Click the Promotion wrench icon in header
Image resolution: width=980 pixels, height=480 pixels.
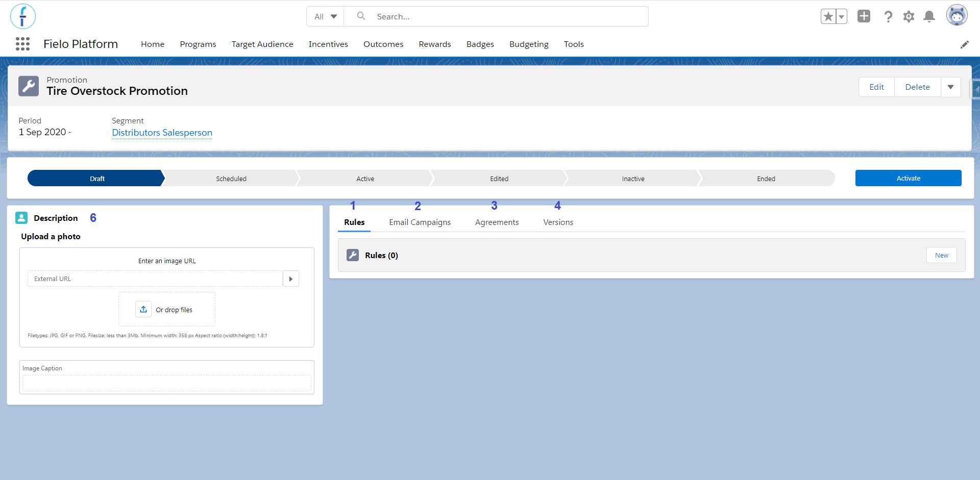coord(29,86)
